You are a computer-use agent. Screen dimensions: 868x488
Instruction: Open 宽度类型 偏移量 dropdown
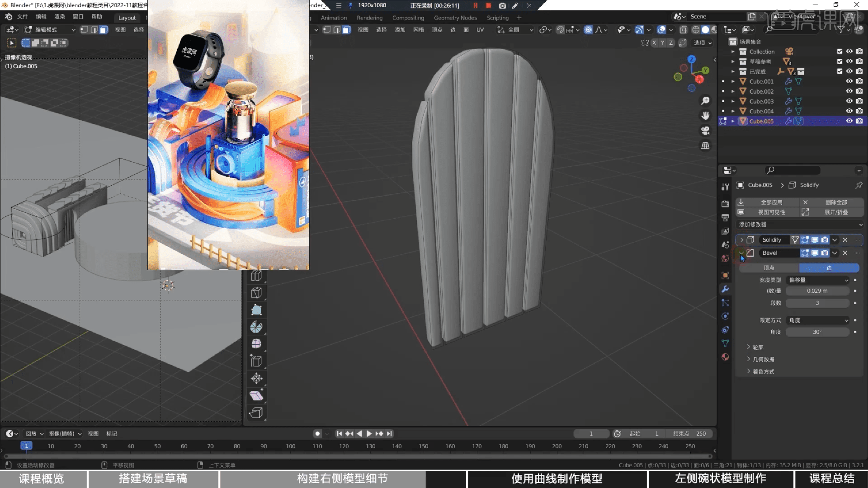[x=818, y=280]
